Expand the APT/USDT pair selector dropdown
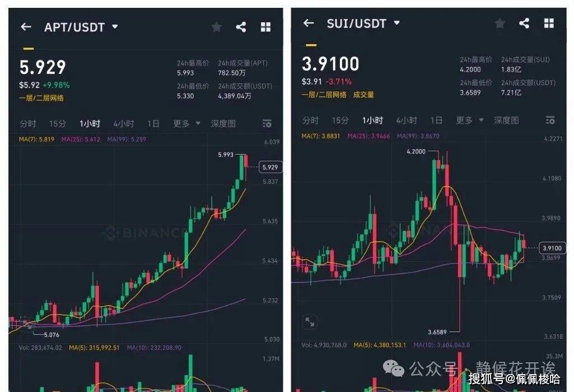Image resolution: width=574 pixels, height=392 pixels. pos(115,27)
